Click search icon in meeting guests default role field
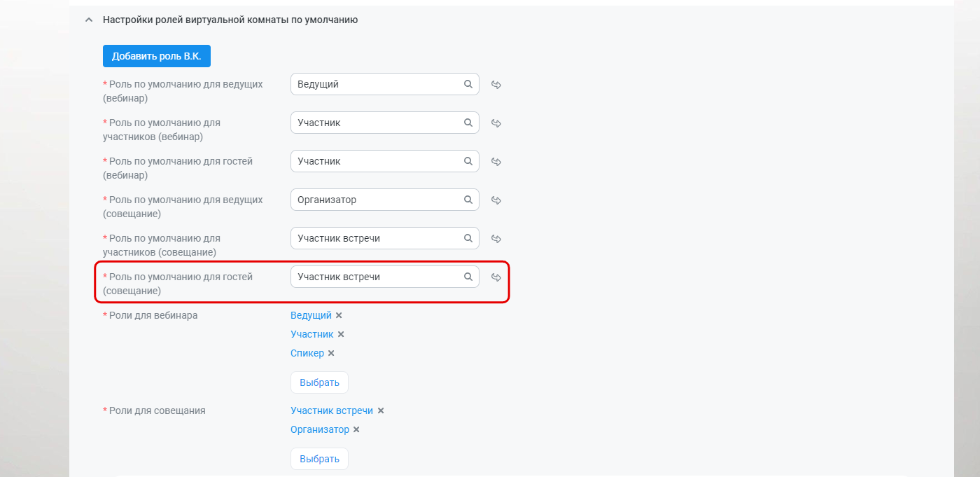The width and height of the screenshot is (980, 477). click(468, 277)
